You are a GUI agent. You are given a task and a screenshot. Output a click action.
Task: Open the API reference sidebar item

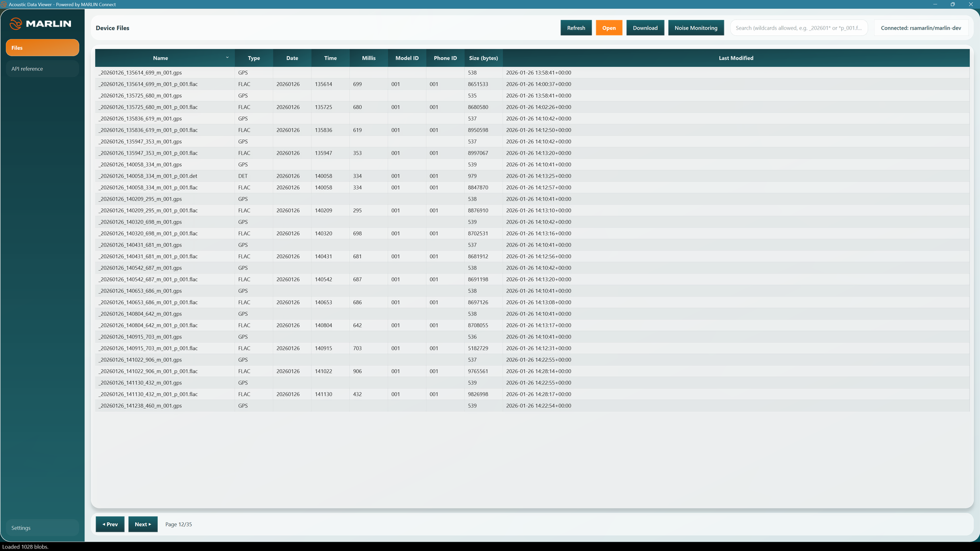42,69
